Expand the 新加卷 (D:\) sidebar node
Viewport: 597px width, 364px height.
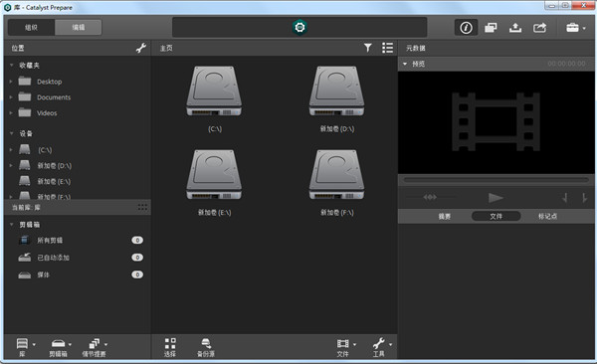(x=11, y=165)
